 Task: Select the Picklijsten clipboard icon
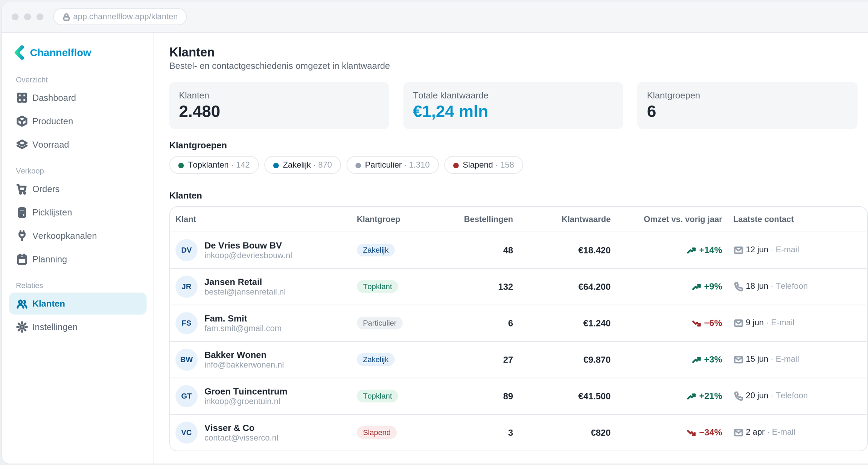tap(22, 212)
